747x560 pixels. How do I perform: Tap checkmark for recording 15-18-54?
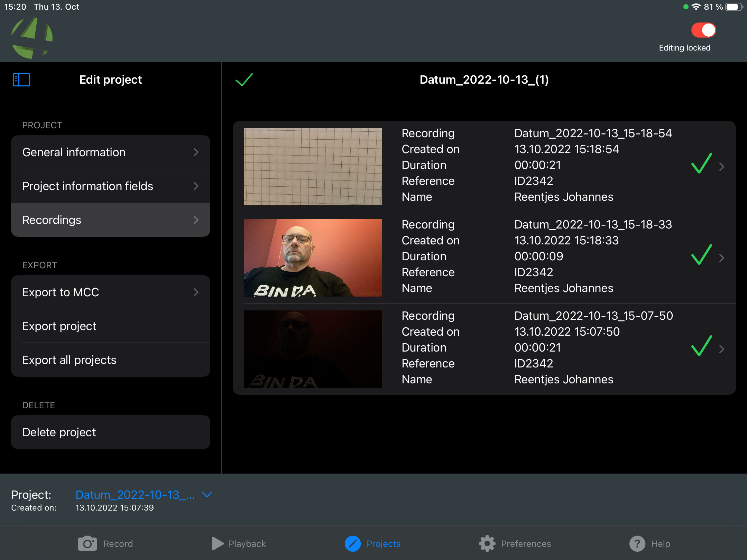click(x=701, y=163)
